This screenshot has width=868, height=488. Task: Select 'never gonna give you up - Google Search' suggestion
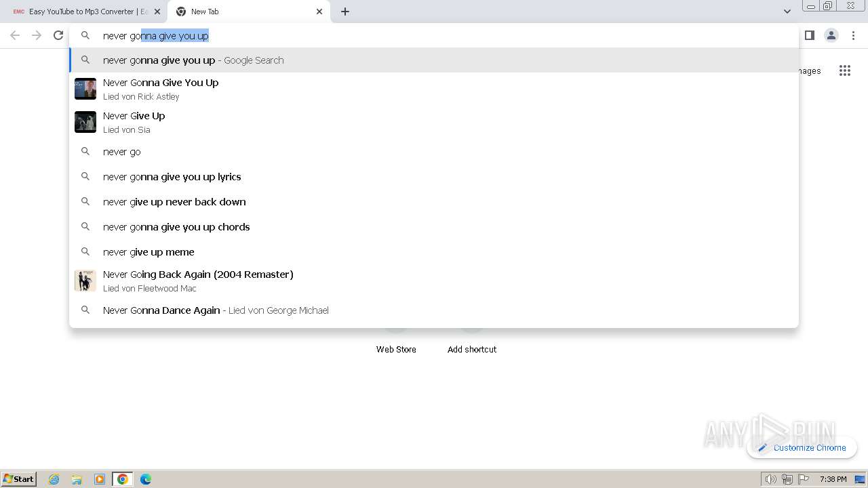pyautogui.click(x=434, y=60)
